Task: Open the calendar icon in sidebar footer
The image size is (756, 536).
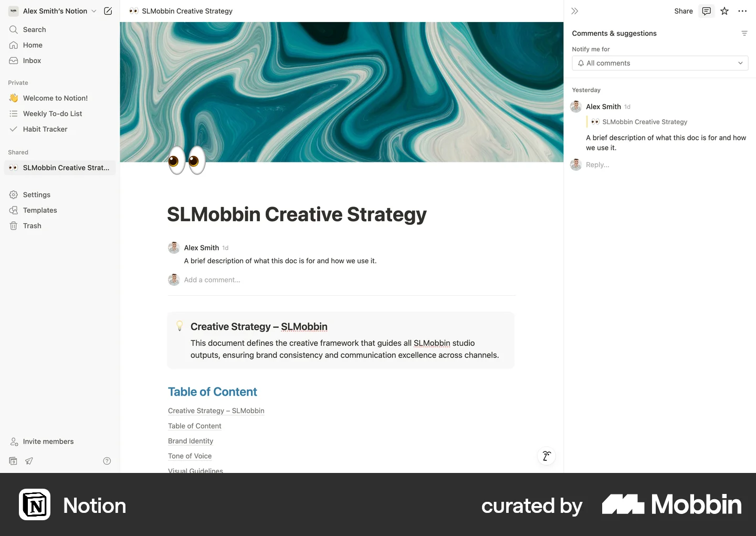Action: [x=14, y=461]
